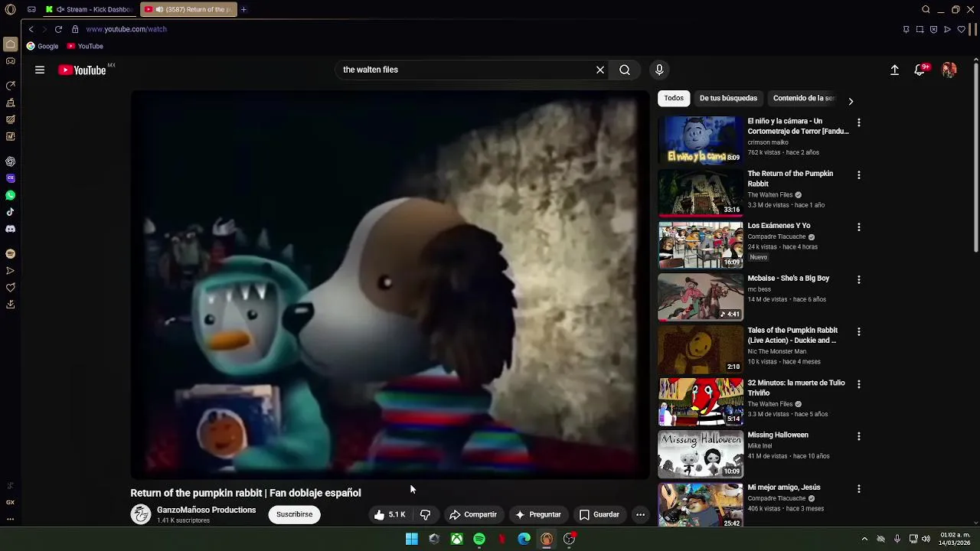Screen dimensions: 980x551
Task: Open options menu for 'El niño y la cámara'
Action: pyautogui.click(x=859, y=122)
